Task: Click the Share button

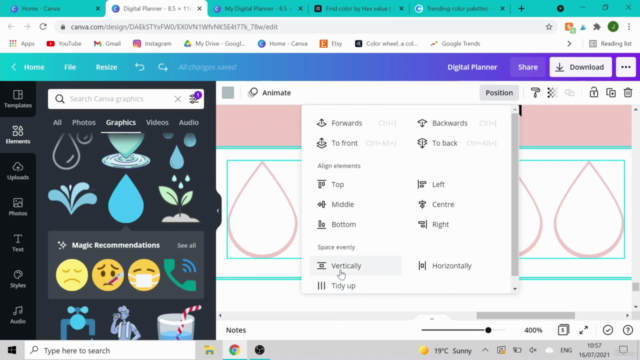Action: pos(528,67)
